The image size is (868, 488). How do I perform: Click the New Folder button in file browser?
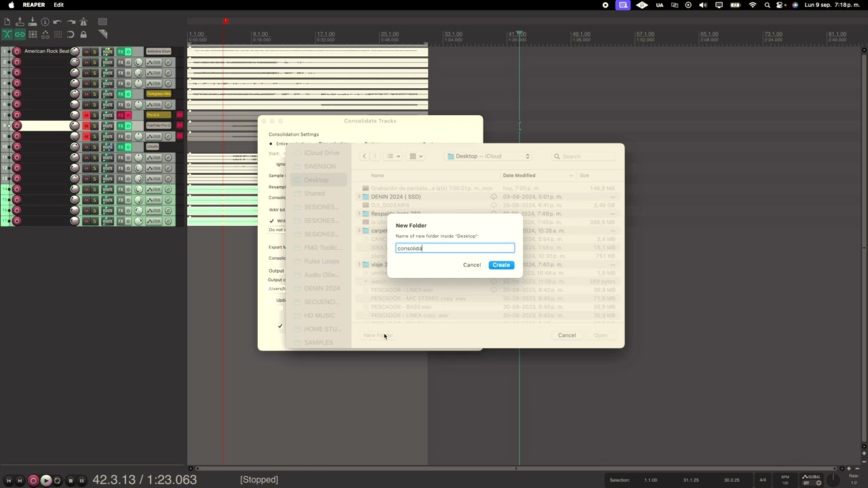377,335
